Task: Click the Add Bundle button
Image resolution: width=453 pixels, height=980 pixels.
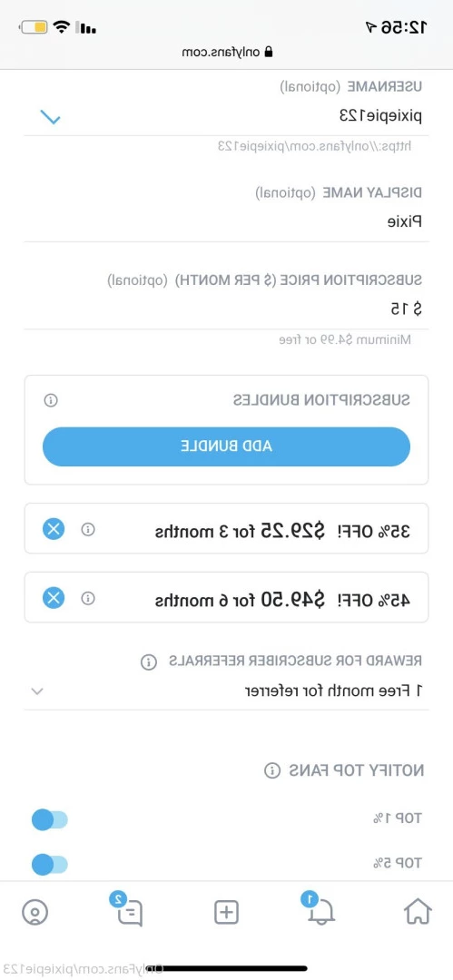Action: (227, 446)
